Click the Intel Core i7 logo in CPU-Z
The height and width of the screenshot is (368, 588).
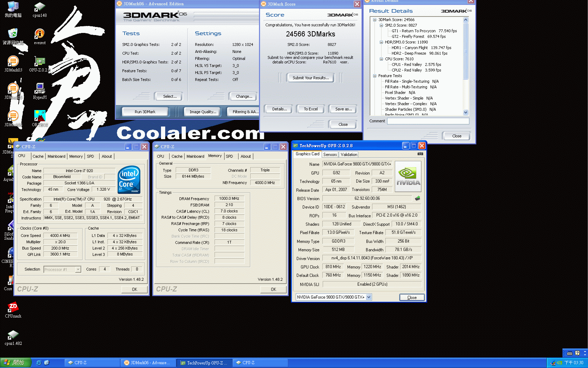pos(129,179)
